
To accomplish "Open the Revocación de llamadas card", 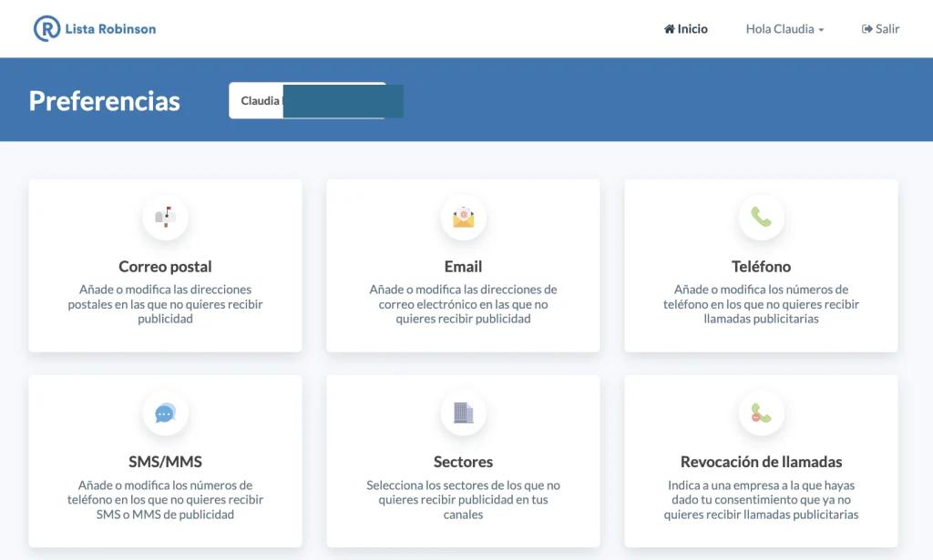I will point(762,461).
